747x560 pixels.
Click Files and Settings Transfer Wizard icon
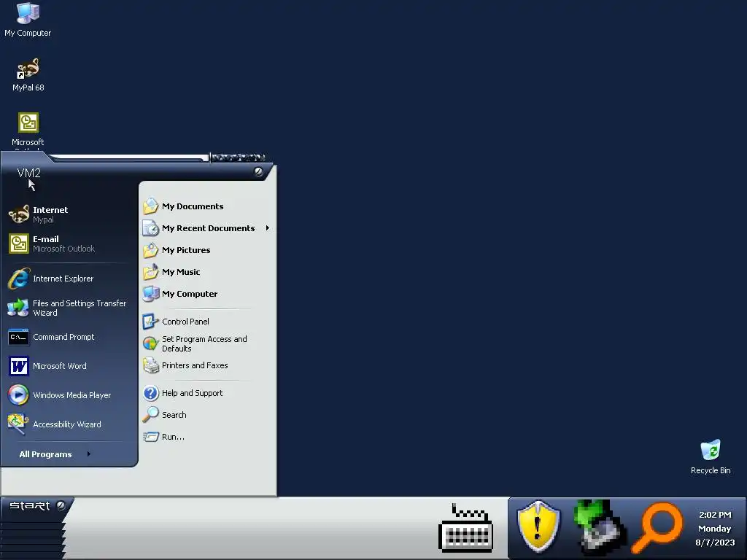pyautogui.click(x=18, y=308)
